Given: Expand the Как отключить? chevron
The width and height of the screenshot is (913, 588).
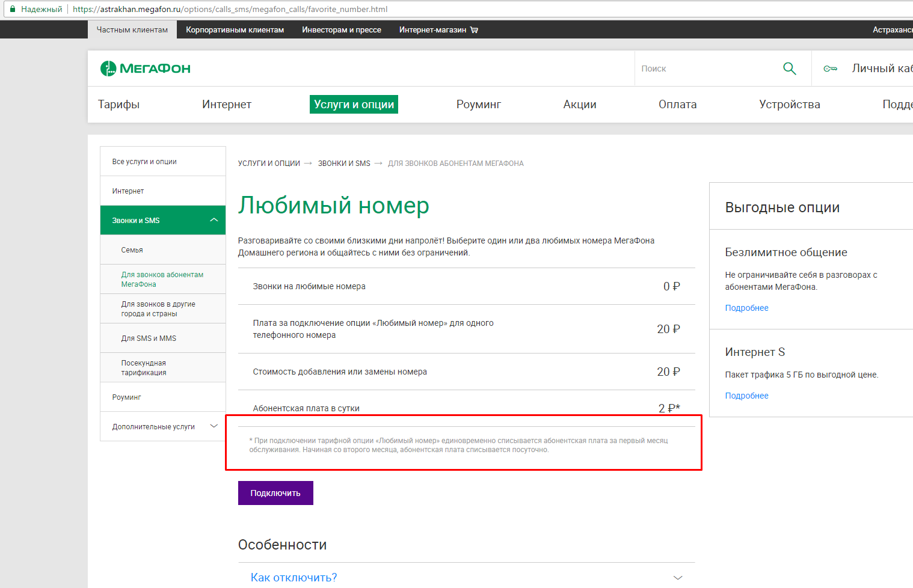Looking at the screenshot, I should (678, 578).
